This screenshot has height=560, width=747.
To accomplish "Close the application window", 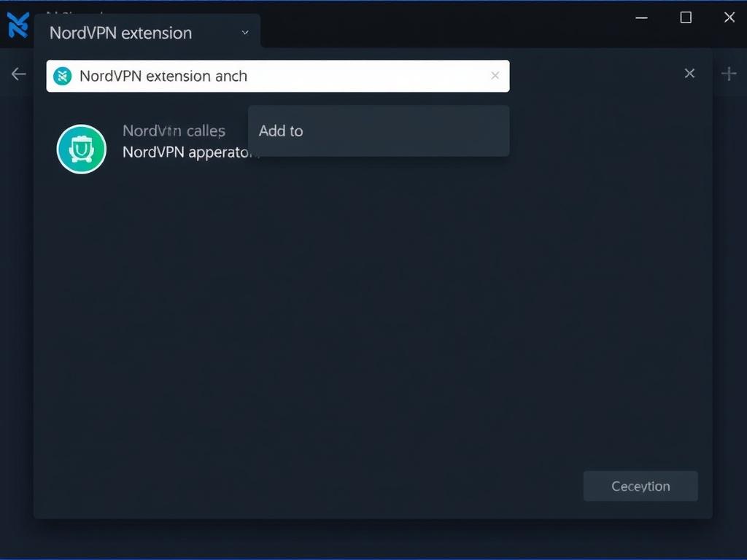I will [729, 17].
